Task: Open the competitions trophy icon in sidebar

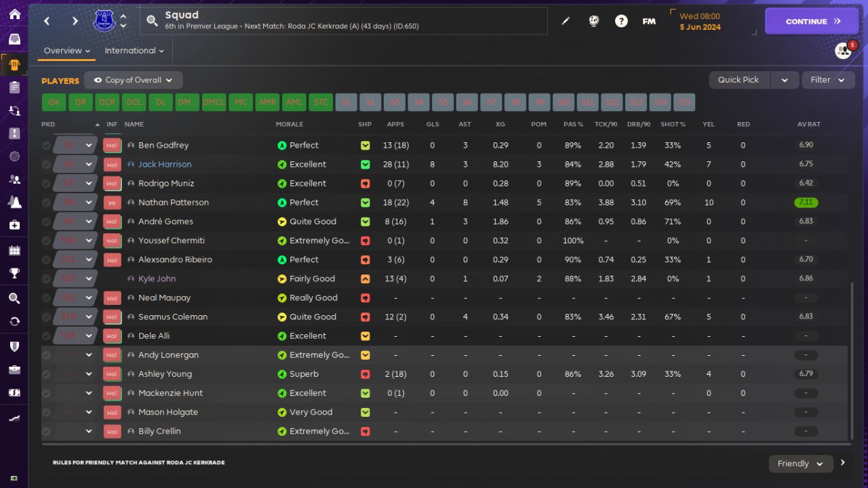Action: click(x=14, y=273)
